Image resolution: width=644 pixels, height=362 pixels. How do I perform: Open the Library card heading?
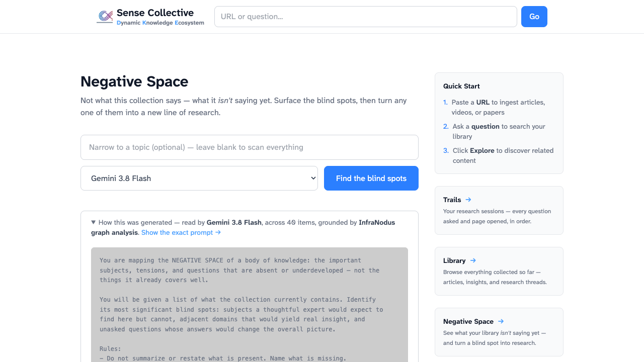pos(454,260)
